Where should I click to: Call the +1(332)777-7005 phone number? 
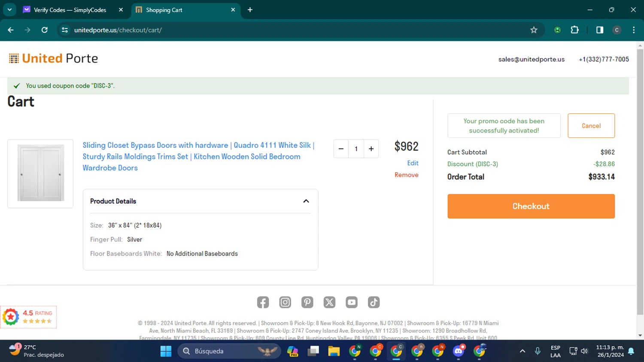604,59
